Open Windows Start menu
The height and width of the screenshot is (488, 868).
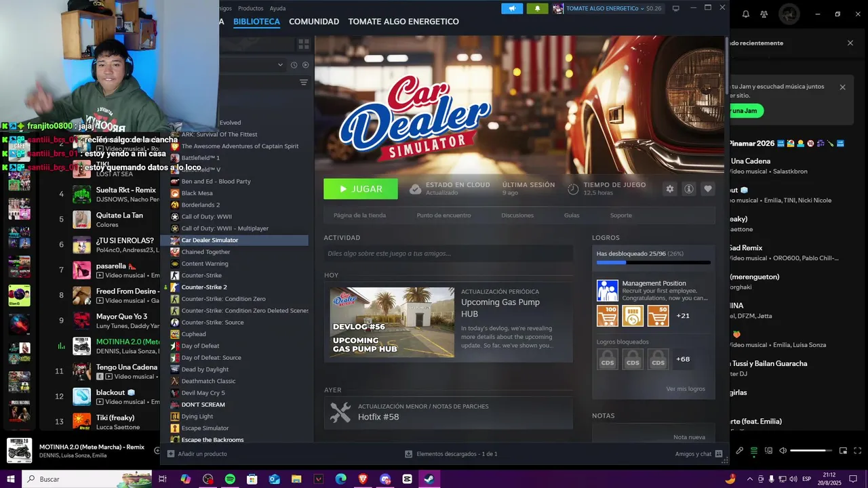pos(11,479)
